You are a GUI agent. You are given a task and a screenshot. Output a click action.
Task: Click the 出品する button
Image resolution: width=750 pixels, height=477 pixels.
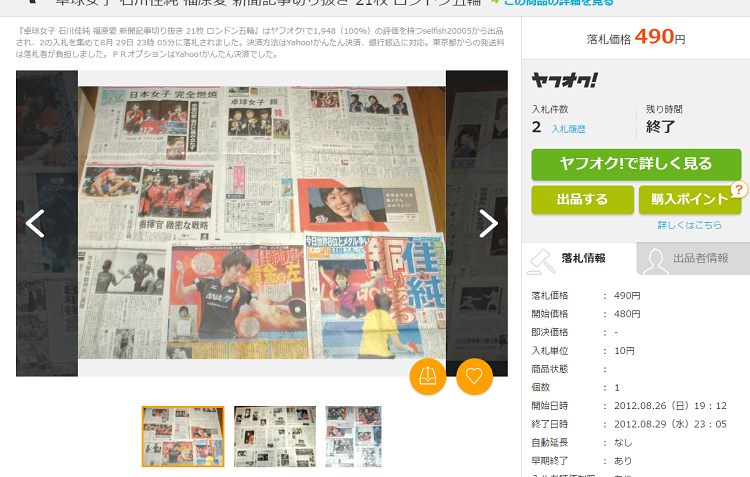pos(582,199)
